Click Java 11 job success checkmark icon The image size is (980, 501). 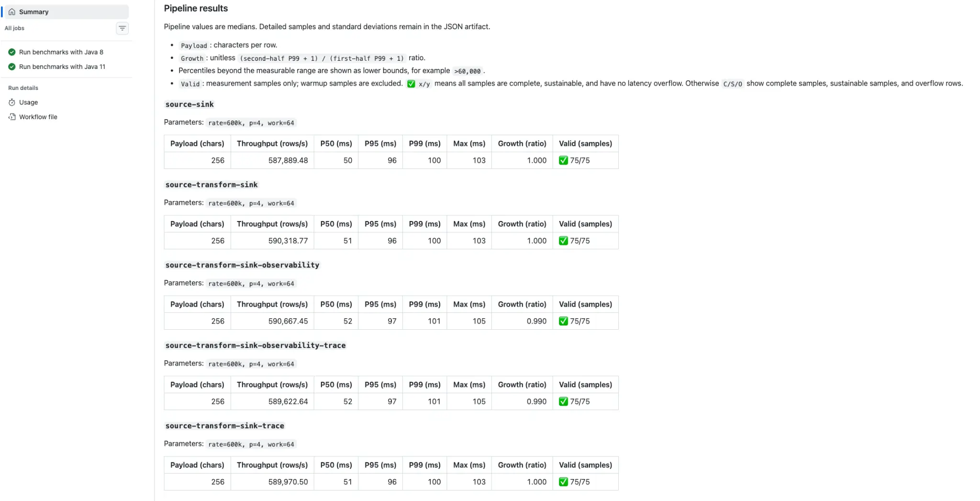pos(12,67)
